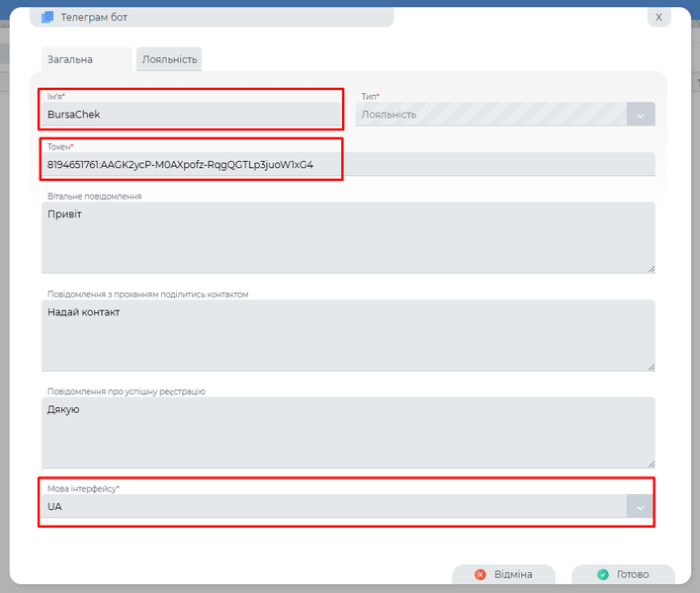
Task: Click the Тип combo box showing Лояльність
Action: (x=491, y=115)
